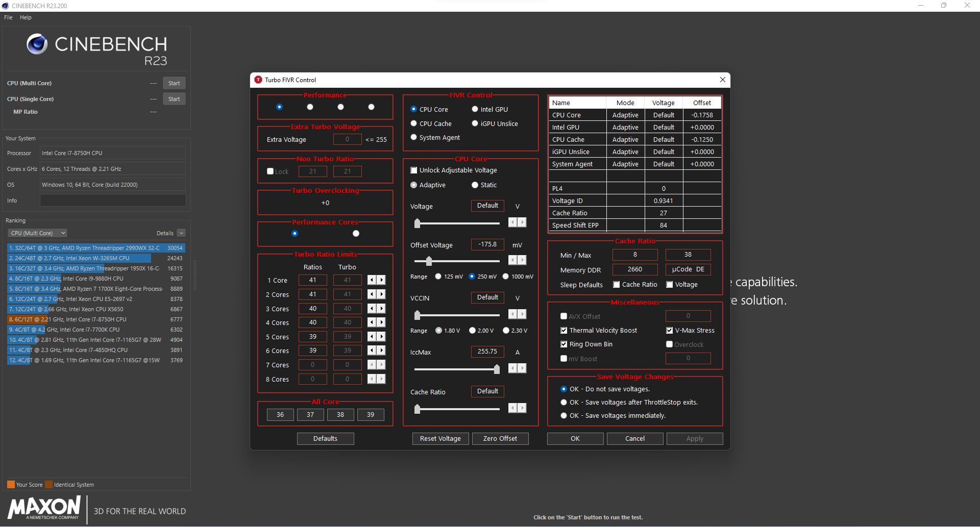Close the Turbo FIVR Control dialog

pos(722,80)
